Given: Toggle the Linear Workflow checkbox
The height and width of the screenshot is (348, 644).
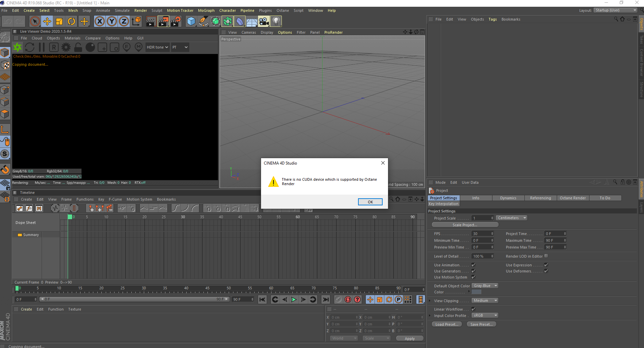Looking at the screenshot, I should [473, 309].
